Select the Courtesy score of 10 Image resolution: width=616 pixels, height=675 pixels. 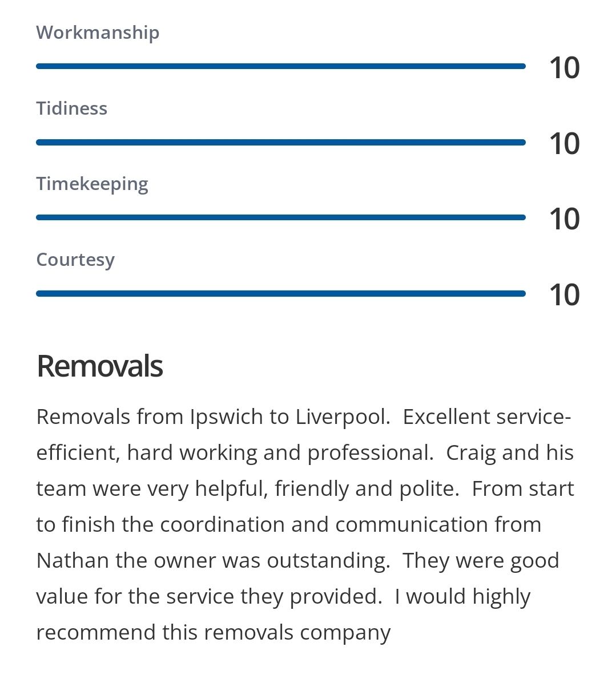(x=564, y=295)
